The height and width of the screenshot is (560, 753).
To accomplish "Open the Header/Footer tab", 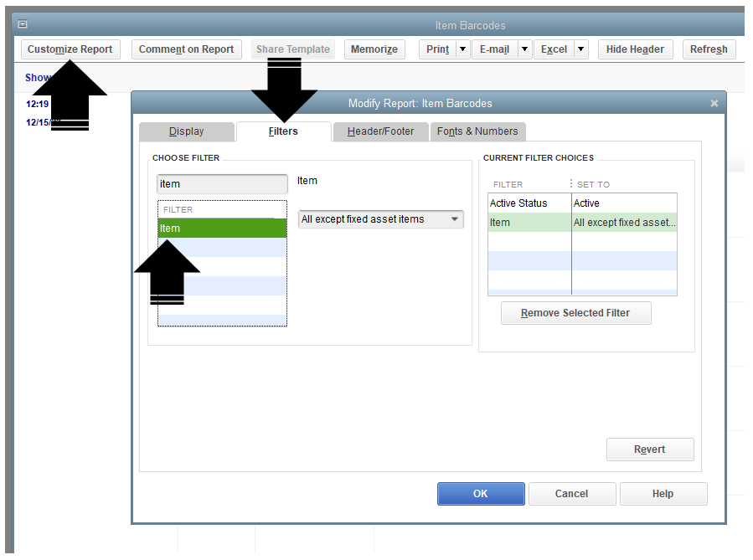I will point(381,131).
